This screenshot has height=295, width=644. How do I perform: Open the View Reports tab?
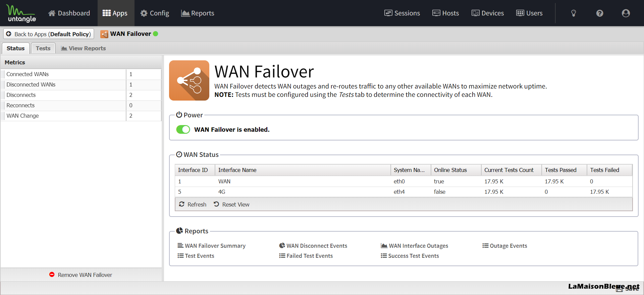84,48
